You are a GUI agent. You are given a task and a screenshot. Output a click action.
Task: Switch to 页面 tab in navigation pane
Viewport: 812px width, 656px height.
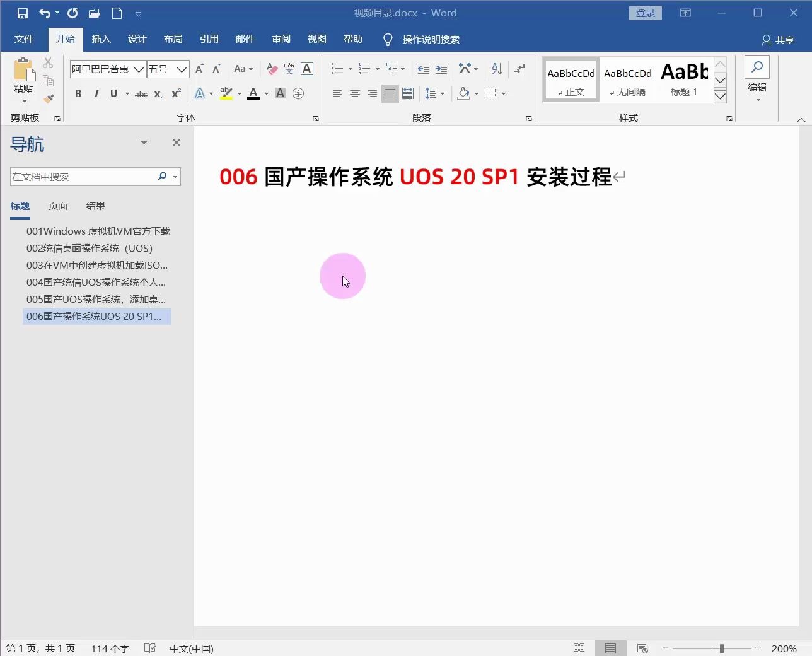(57, 206)
